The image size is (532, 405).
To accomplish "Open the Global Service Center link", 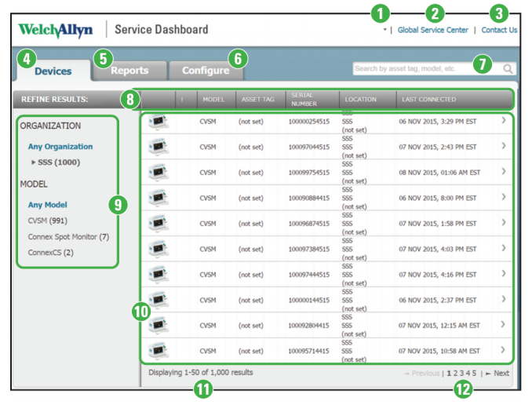I will click(x=432, y=30).
